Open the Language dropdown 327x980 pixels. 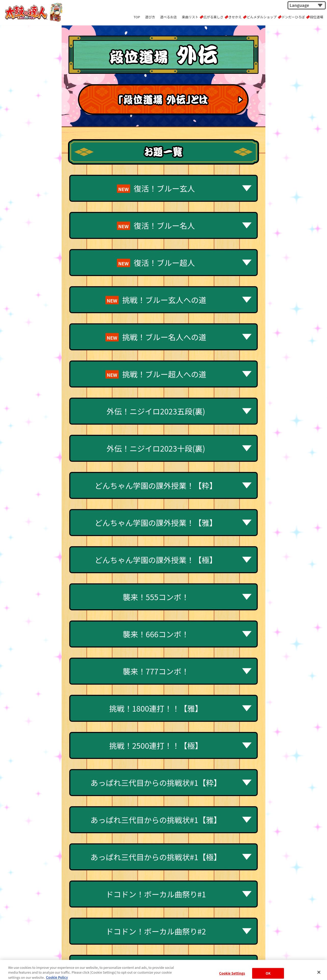(306, 5)
